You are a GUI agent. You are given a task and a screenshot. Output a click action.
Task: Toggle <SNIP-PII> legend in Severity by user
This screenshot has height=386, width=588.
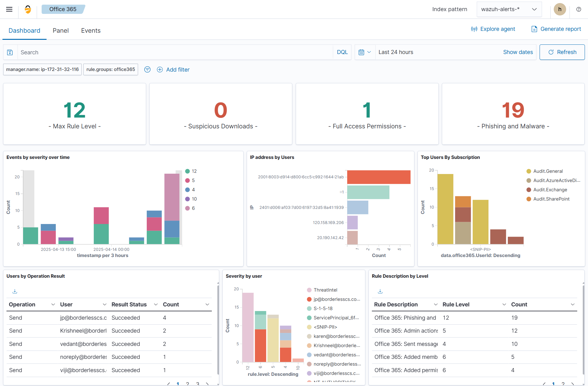322,327
